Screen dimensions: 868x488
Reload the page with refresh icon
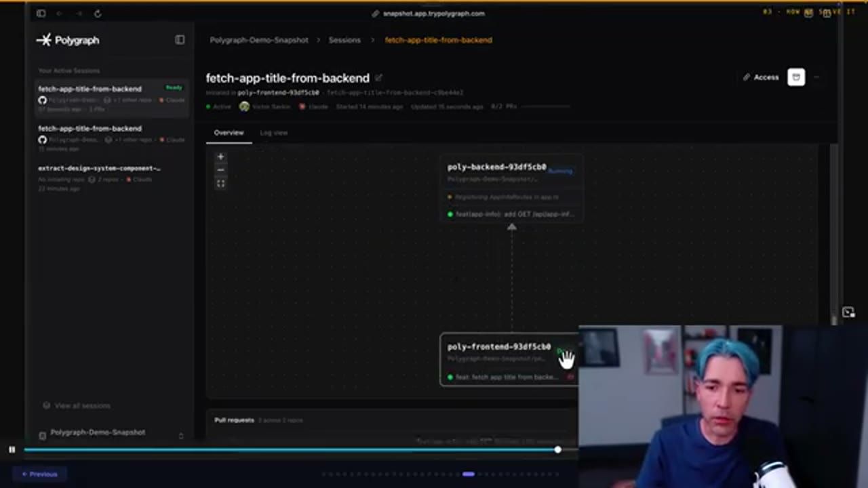point(98,14)
